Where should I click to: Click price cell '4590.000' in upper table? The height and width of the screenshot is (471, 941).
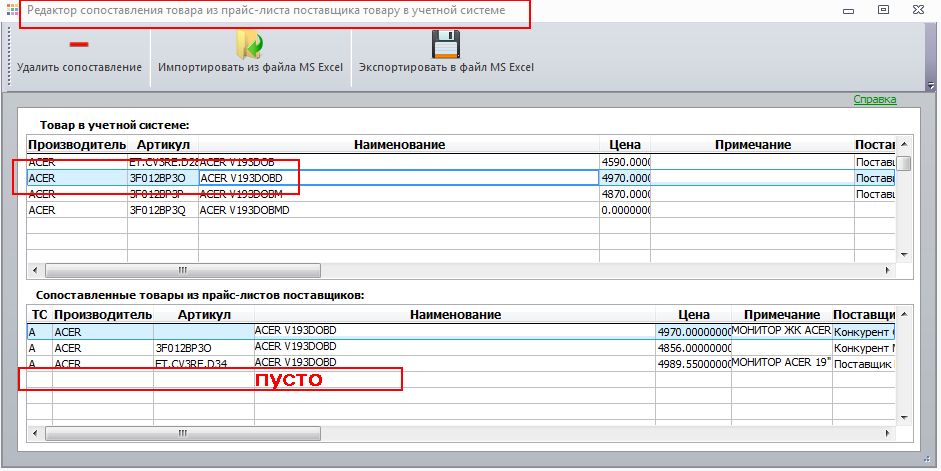tap(625, 162)
